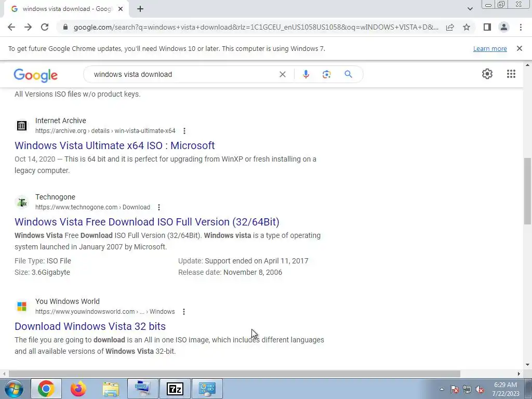Open the Windows Start menu orb
The width and height of the screenshot is (532, 399).
pyautogui.click(x=14, y=389)
